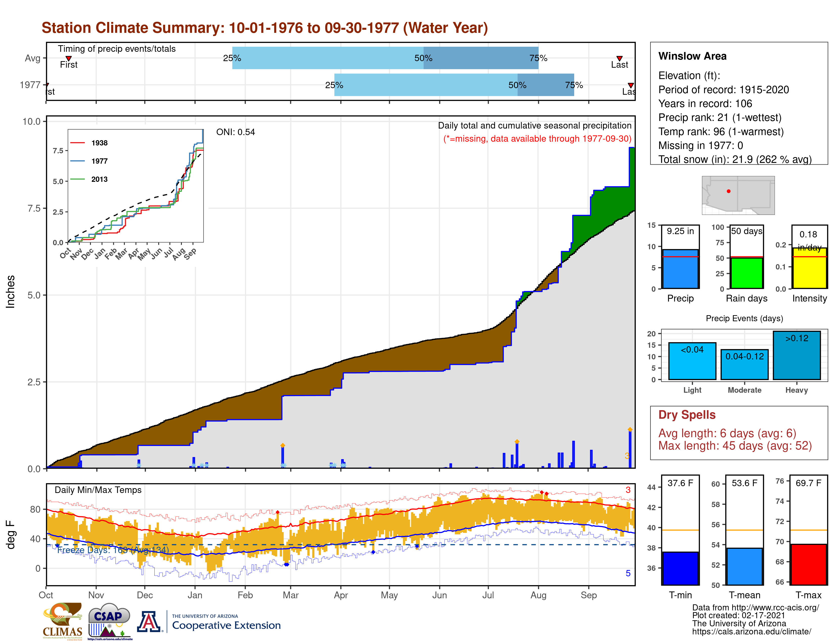
Task: Click the 'Daily Min/Max Temps' label
Action: pyautogui.click(x=98, y=490)
